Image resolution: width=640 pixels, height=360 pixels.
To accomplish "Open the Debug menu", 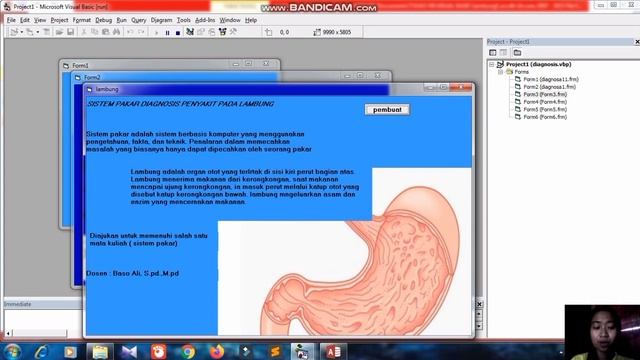I will click(x=103, y=20).
